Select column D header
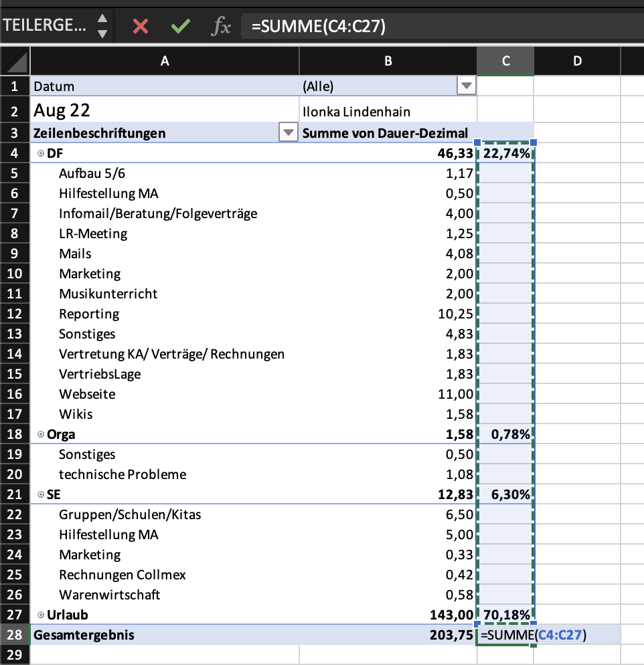Viewport: 644px width, 665px height. [x=577, y=61]
